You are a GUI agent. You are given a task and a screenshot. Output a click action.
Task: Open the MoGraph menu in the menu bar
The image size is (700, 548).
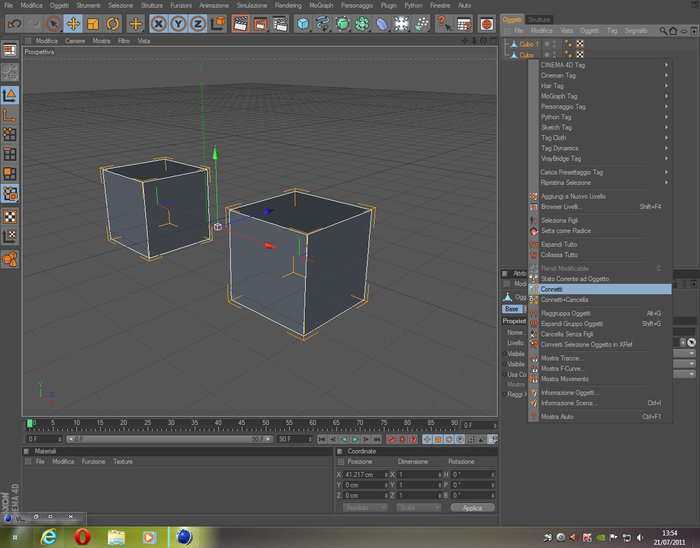pos(321,5)
